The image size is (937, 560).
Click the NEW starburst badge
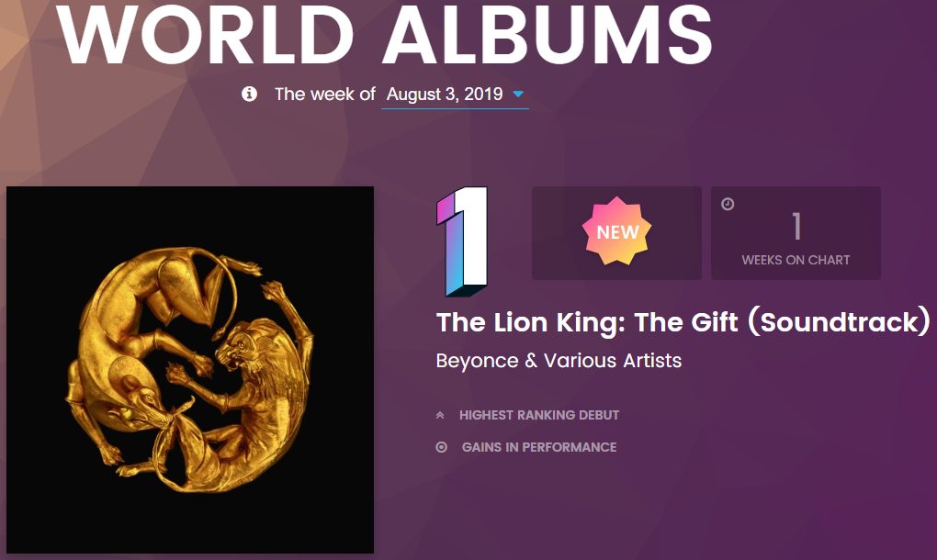click(x=616, y=231)
